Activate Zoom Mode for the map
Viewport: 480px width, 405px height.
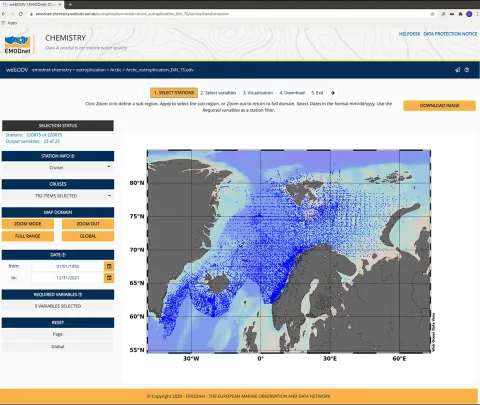click(28, 224)
